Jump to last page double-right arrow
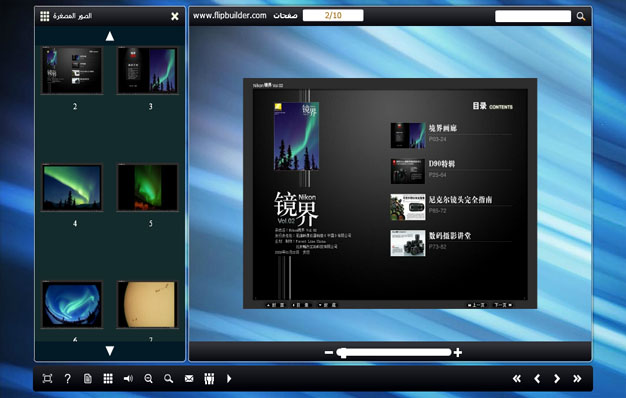626x398 pixels. 577,378
